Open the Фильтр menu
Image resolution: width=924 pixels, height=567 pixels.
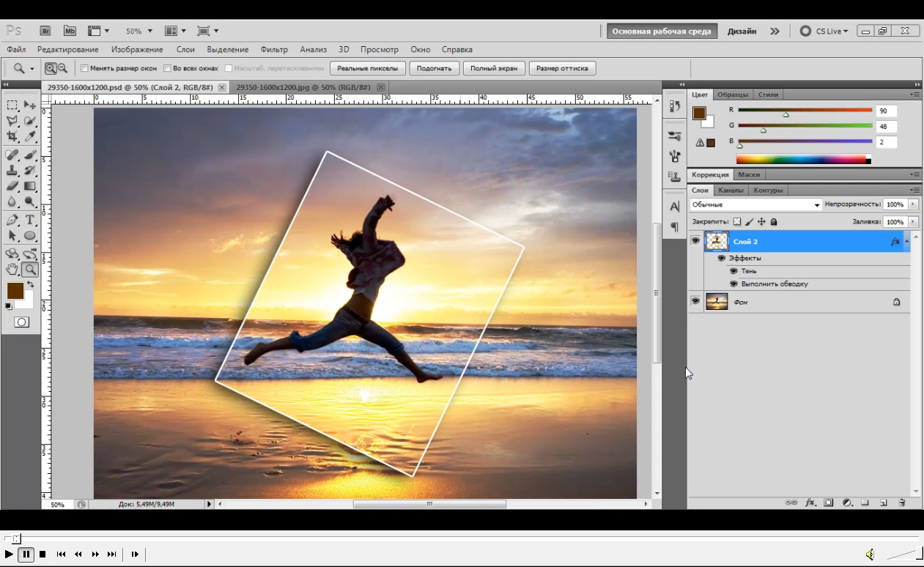point(274,49)
